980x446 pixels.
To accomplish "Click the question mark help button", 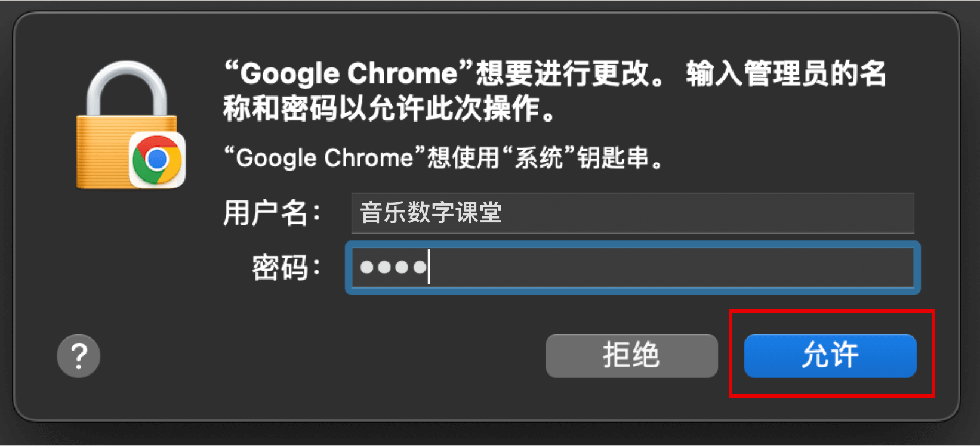I will click(78, 356).
